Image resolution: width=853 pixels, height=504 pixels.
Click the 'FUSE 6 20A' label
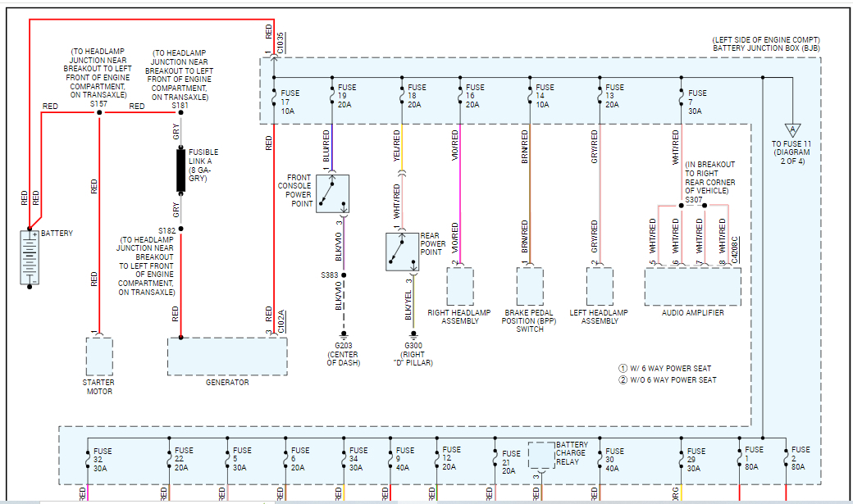[300, 459]
